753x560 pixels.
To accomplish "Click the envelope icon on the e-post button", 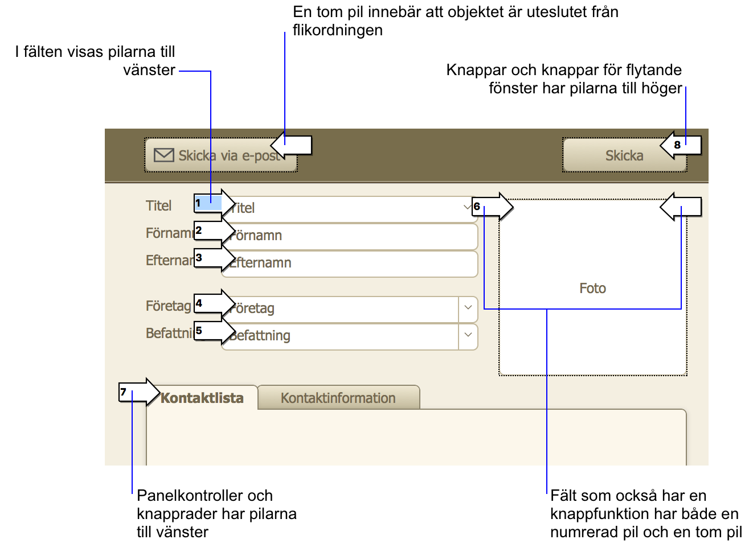I will point(164,155).
